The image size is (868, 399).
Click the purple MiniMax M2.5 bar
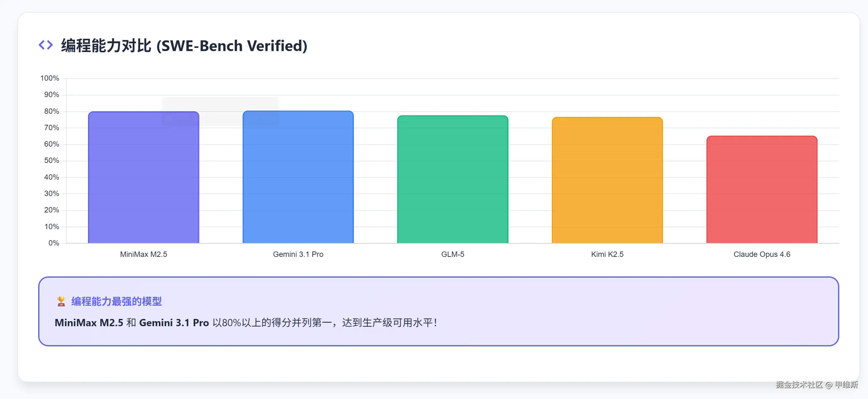(x=144, y=177)
